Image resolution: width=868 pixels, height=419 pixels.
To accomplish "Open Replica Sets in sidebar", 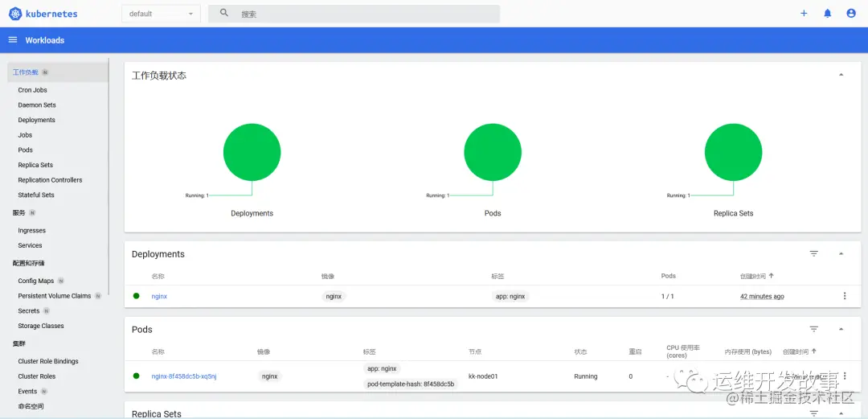I will coord(35,165).
